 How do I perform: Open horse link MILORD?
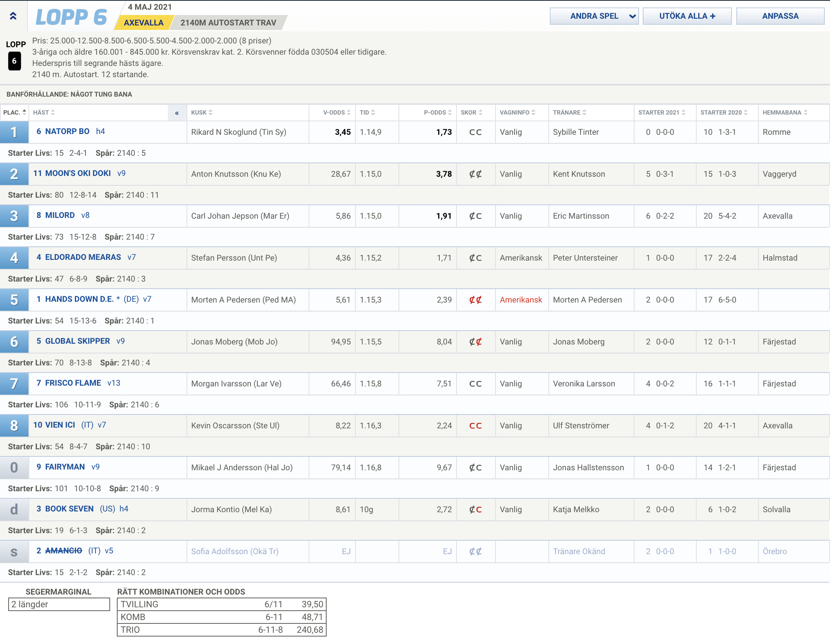[60, 215]
